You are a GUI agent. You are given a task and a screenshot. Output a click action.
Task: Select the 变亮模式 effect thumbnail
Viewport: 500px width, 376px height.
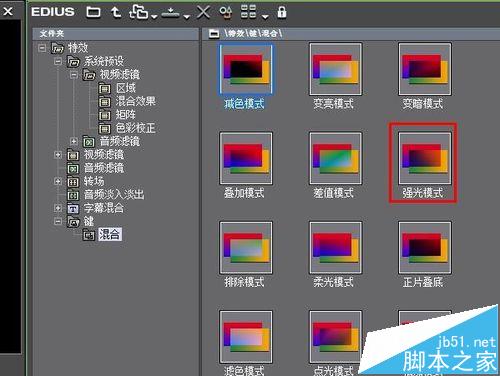coord(335,69)
